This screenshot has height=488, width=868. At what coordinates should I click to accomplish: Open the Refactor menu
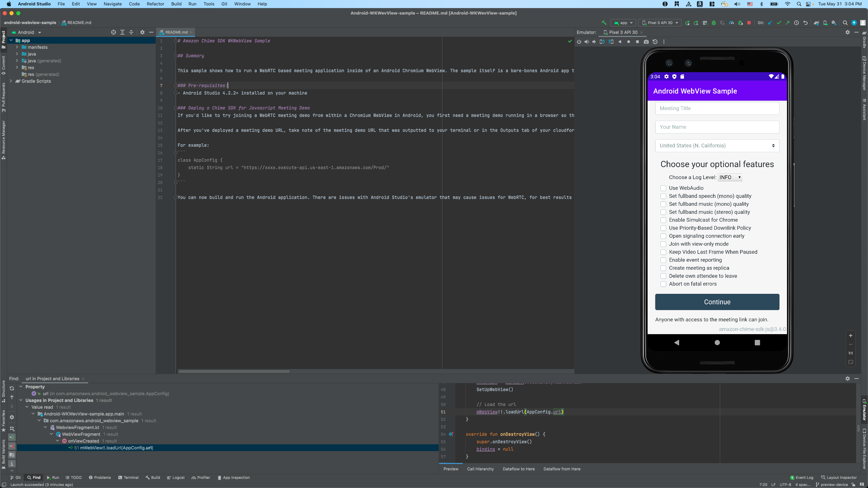tap(155, 4)
